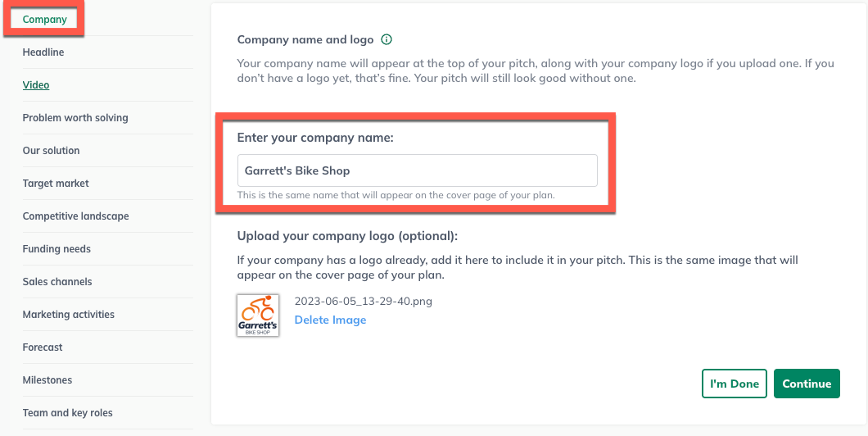Click the uploaded logo filename text
This screenshot has width=868, height=436.
coord(363,301)
